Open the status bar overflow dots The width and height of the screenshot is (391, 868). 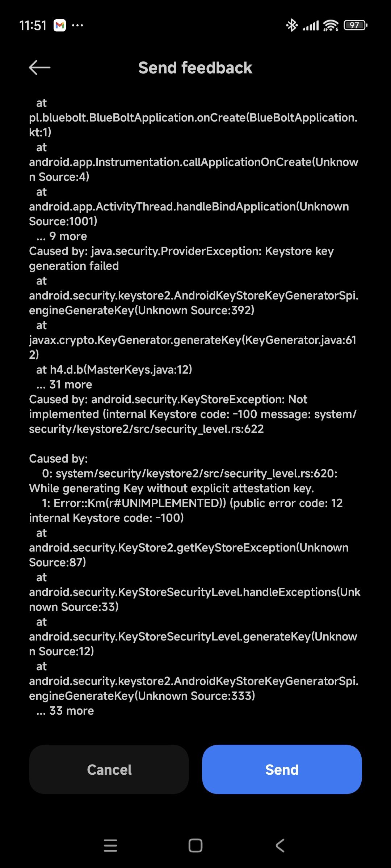pos(77,25)
